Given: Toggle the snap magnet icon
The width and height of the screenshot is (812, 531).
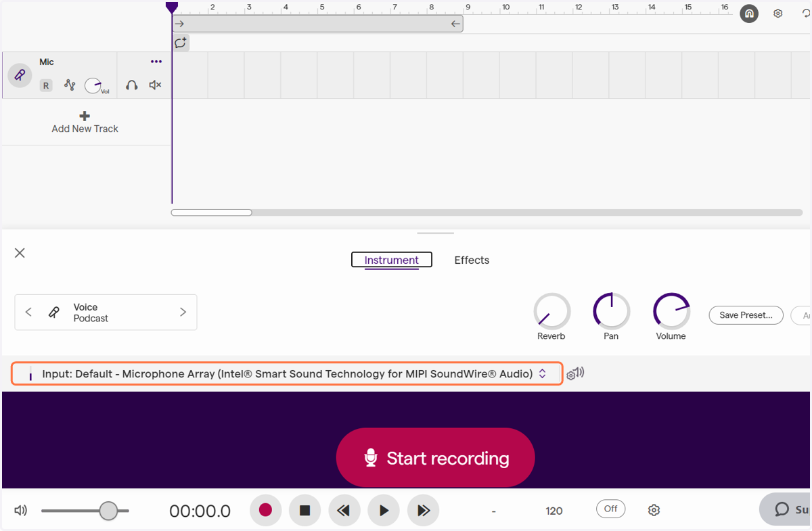Looking at the screenshot, I should [749, 14].
